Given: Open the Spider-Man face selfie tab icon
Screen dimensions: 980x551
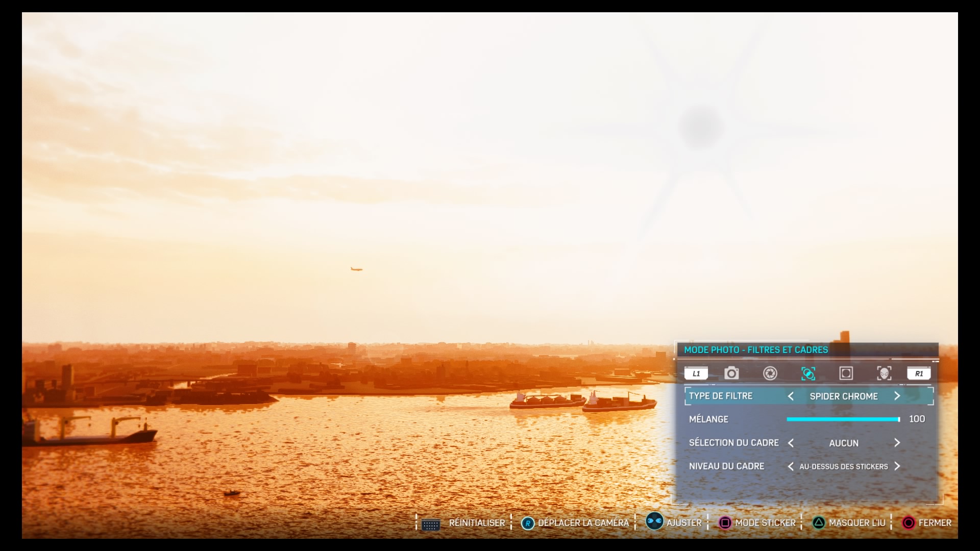Looking at the screenshot, I should pos(884,373).
